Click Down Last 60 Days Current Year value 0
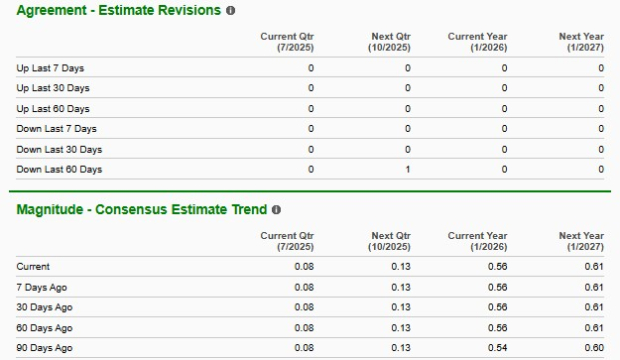620x360 pixels. coord(504,169)
